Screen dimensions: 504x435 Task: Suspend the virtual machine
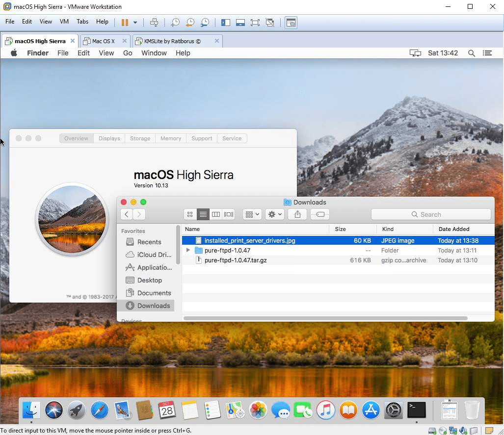[126, 22]
